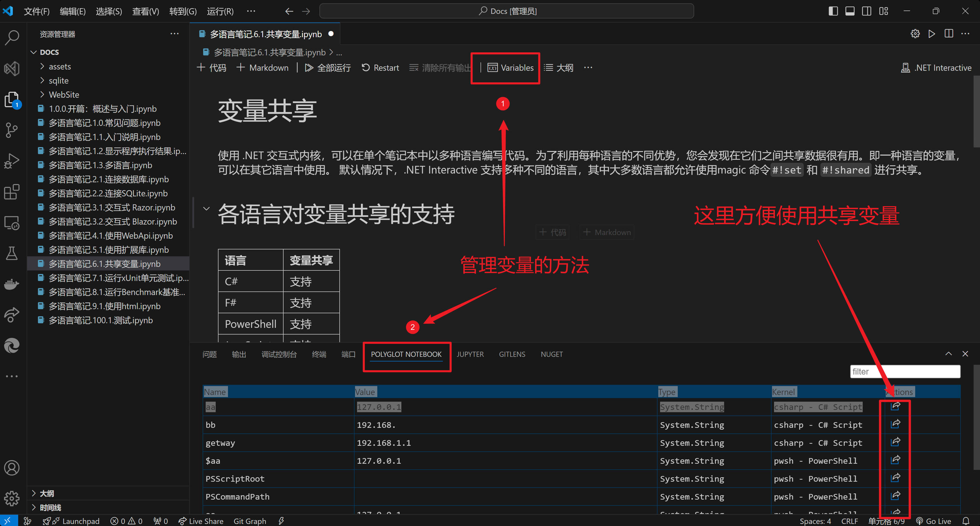980x526 pixels.
Task: Open notebook toolbar overflow menu
Action: click(x=588, y=68)
